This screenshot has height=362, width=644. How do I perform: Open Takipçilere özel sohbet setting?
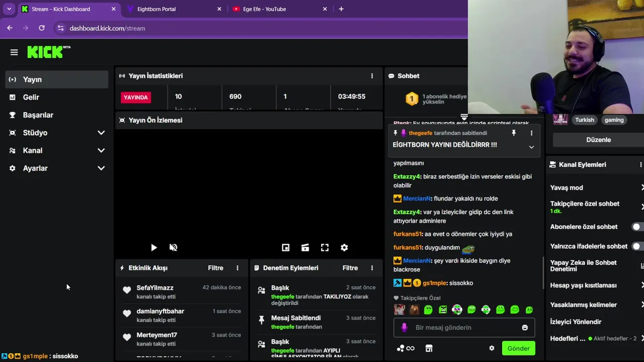click(597, 207)
